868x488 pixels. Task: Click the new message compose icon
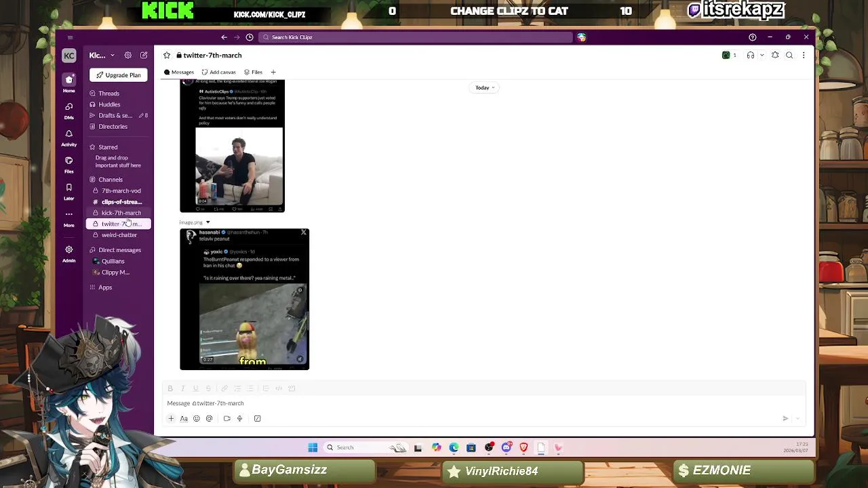[x=144, y=56]
